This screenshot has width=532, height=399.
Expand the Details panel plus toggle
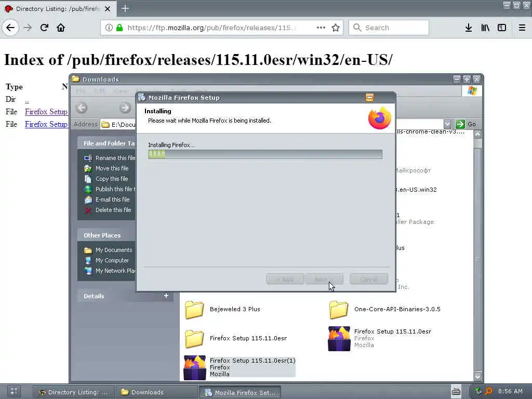[x=166, y=296]
